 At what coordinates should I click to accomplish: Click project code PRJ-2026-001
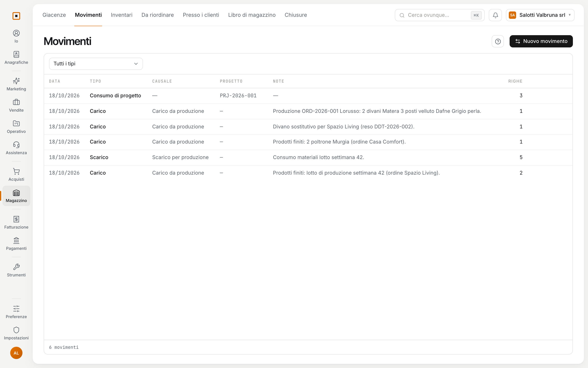[x=238, y=96]
